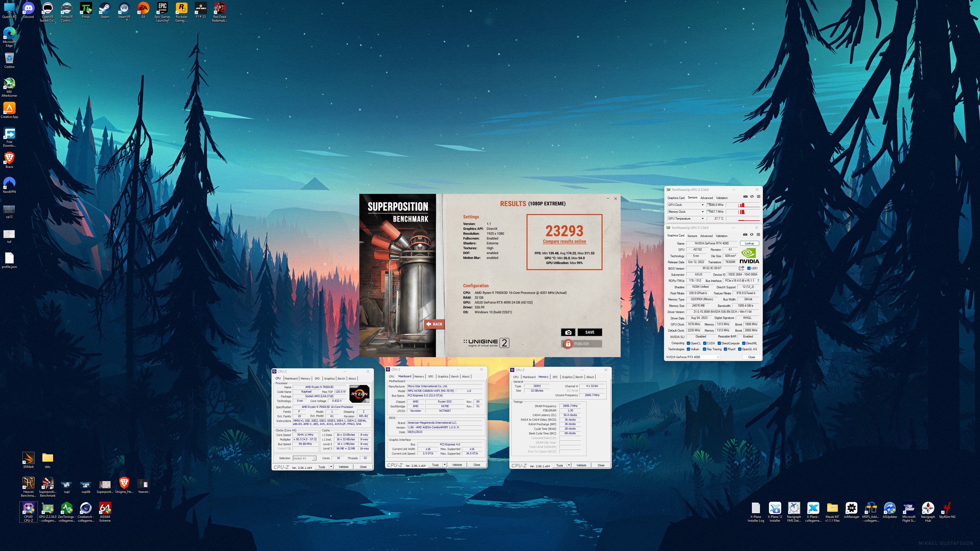Open the About tab in the CPU-Z CPU window
This screenshot has height=551, width=980.
[352, 379]
